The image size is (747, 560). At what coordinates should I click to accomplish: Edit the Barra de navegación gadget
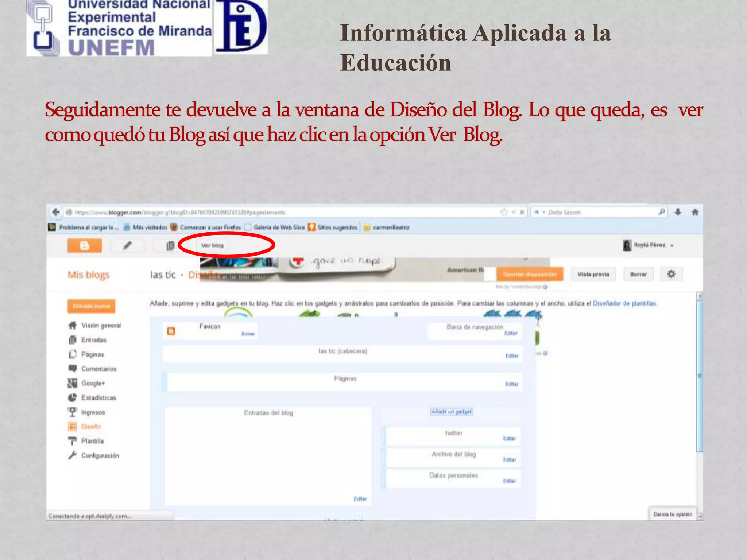511,333
